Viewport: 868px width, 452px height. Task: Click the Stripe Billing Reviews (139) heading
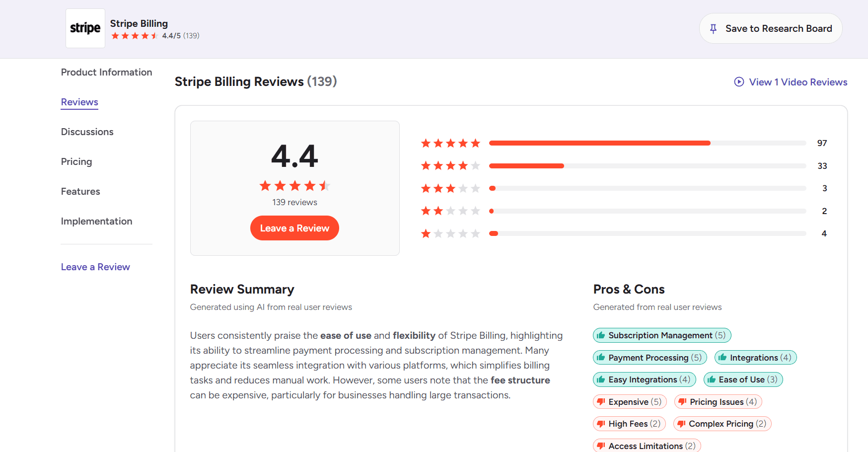click(x=256, y=81)
